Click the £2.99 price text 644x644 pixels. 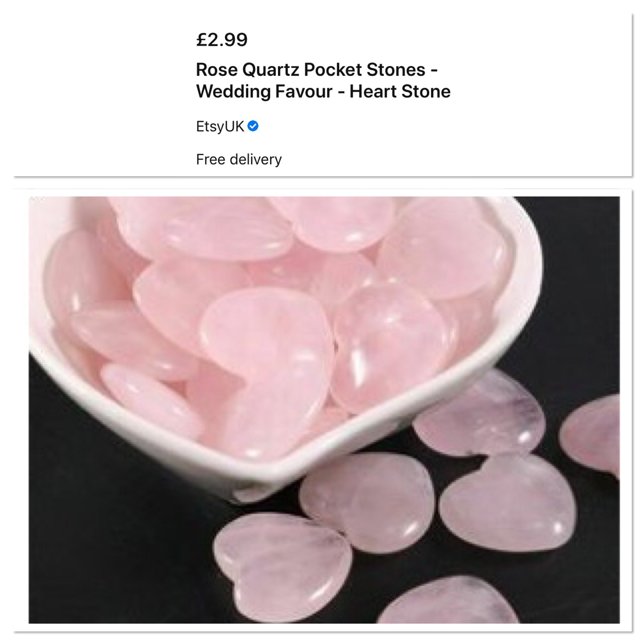pos(222,40)
